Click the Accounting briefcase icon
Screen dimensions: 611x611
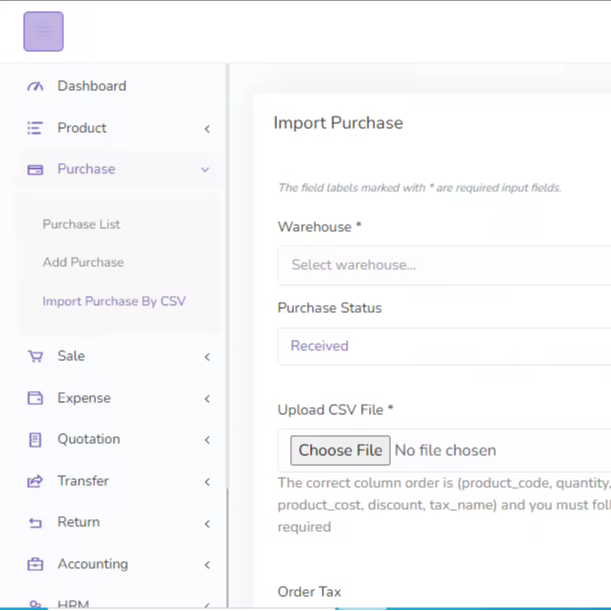[x=36, y=564]
